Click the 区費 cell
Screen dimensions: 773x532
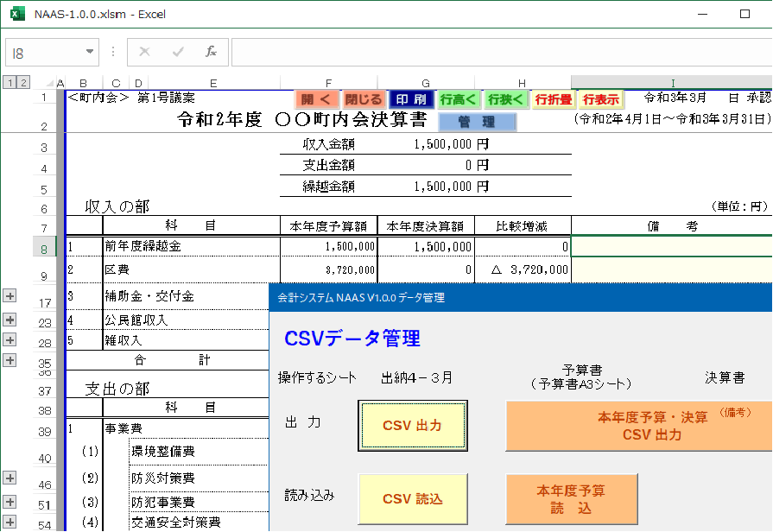191,269
